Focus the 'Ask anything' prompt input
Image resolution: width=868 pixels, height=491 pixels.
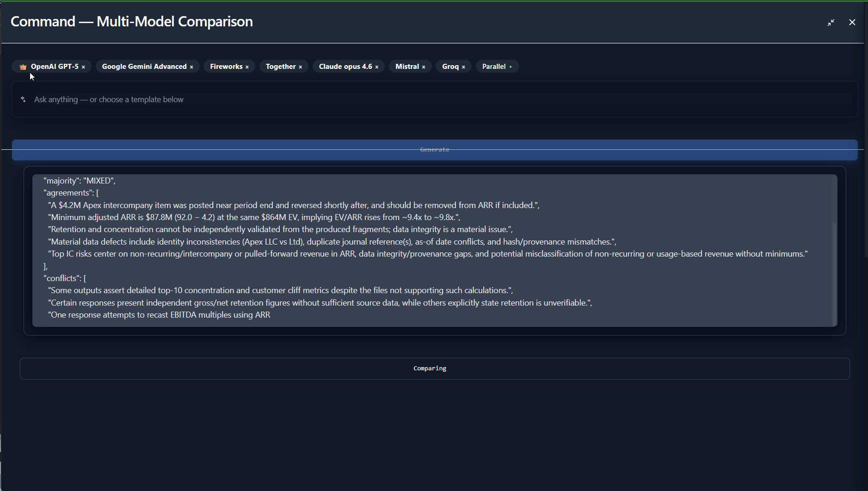(435, 99)
